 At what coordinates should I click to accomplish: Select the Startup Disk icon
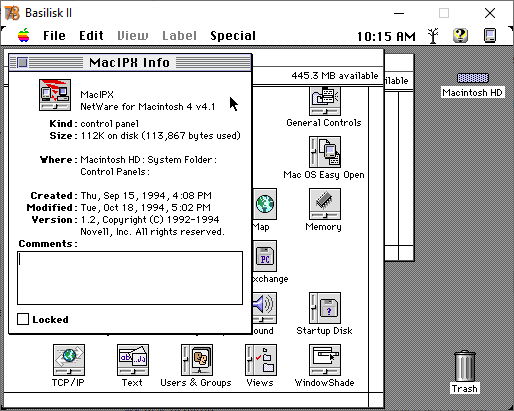[325, 308]
